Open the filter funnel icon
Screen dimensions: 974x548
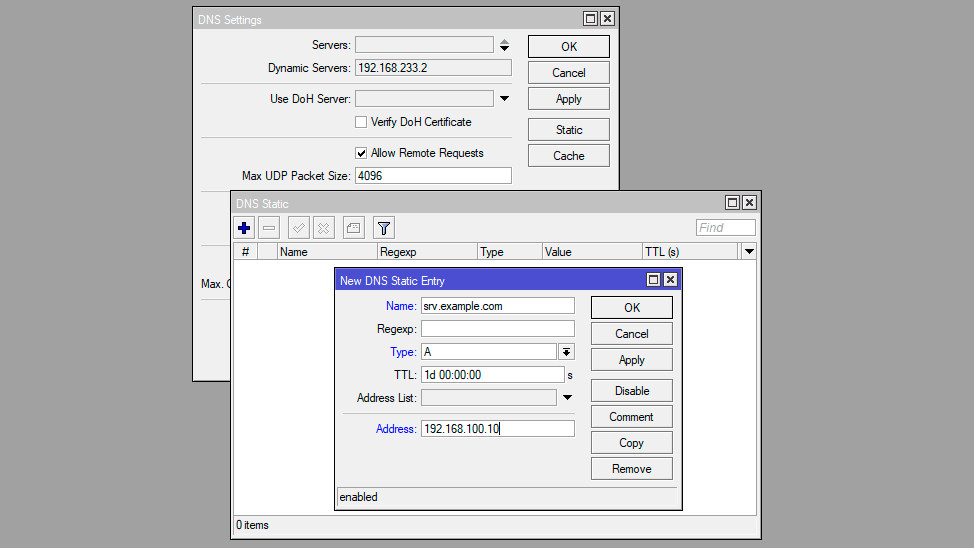(x=384, y=228)
